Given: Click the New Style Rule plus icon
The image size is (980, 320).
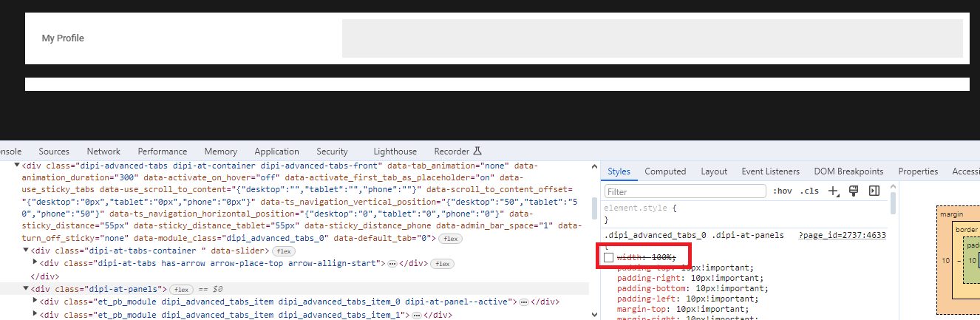Looking at the screenshot, I should point(834,191).
